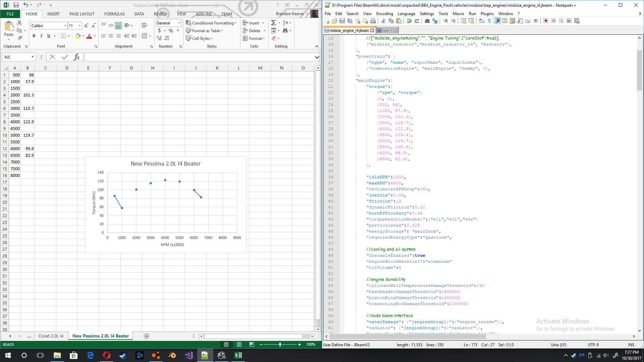Toggle Word Wrap in Notepad++ toolbar
Image resolution: width=644 pixels, height=362 pixels.
tap(482, 21)
